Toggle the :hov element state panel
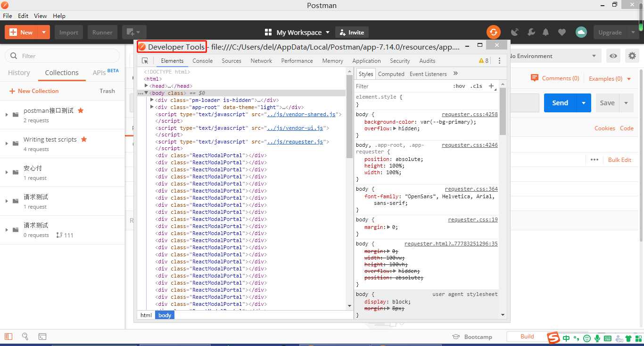Image resolution: width=644 pixels, height=346 pixels. [x=459, y=86]
